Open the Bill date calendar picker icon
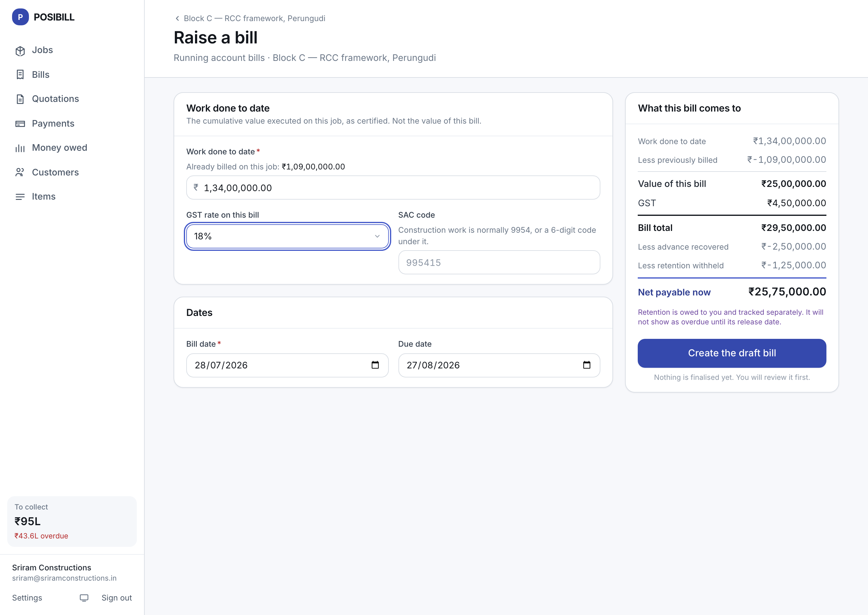The width and height of the screenshot is (868, 615). (x=375, y=365)
